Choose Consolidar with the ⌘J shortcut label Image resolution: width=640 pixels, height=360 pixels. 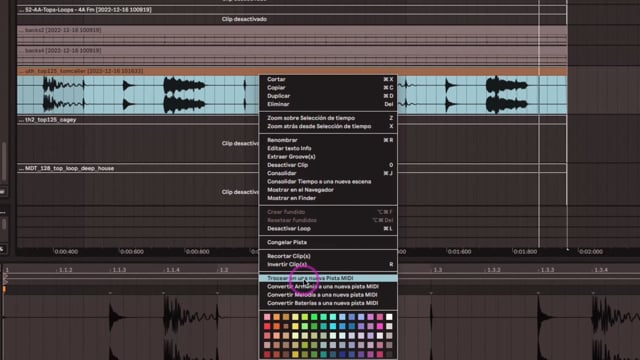point(328,173)
